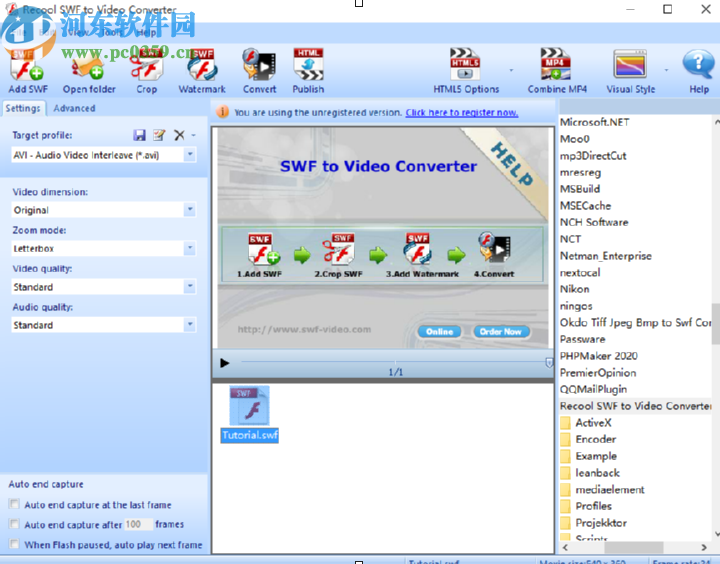Image resolution: width=720 pixels, height=564 pixels.
Task: Click the Order Now button
Action: [501, 332]
